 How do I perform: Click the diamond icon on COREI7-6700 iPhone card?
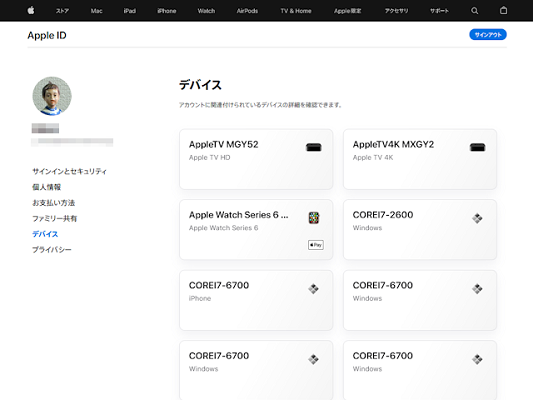click(313, 289)
